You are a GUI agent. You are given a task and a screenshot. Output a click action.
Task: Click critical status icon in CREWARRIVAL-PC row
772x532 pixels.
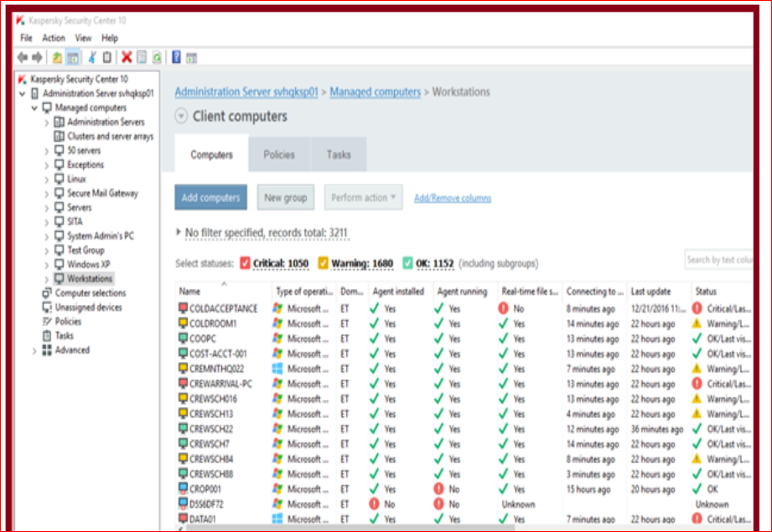coord(697,384)
